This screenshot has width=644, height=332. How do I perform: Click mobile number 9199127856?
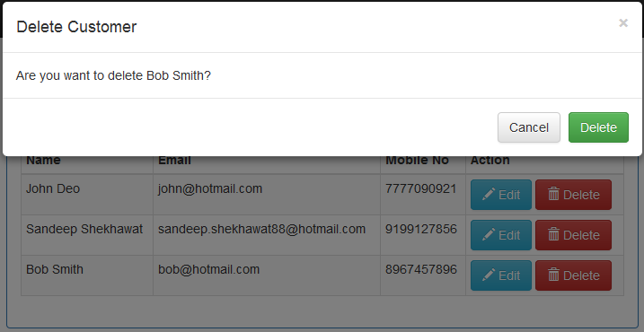[x=421, y=229]
